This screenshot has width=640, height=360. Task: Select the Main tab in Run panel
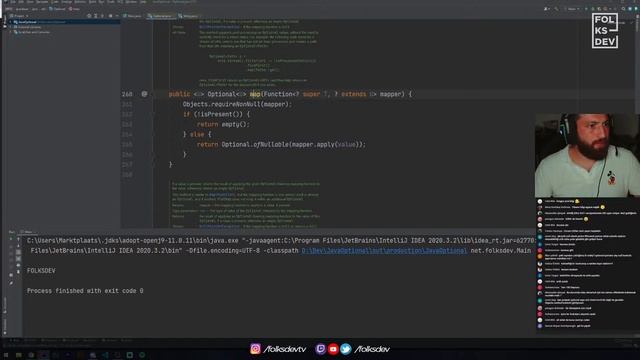click(27, 232)
